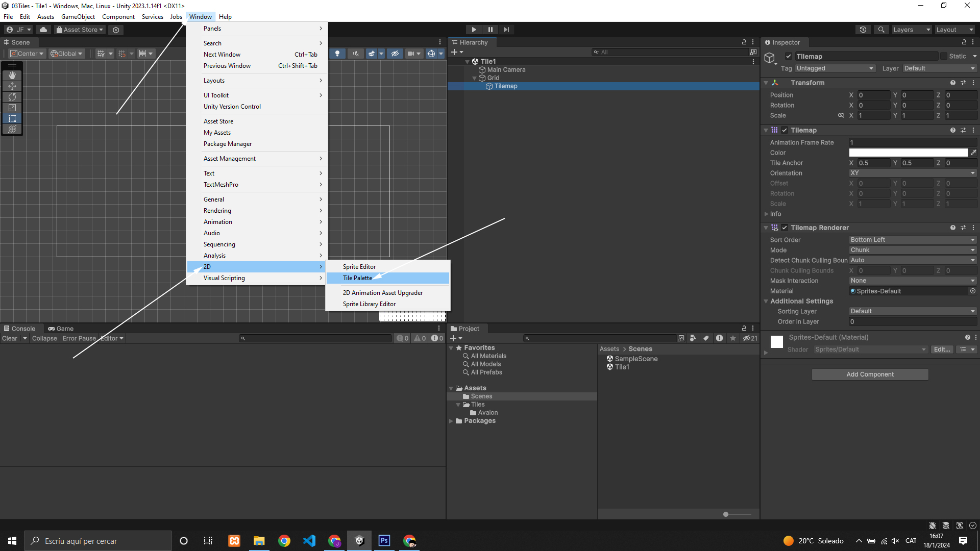Click the cloud services icon
Viewport: 980px width, 551px height.
(x=43, y=30)
